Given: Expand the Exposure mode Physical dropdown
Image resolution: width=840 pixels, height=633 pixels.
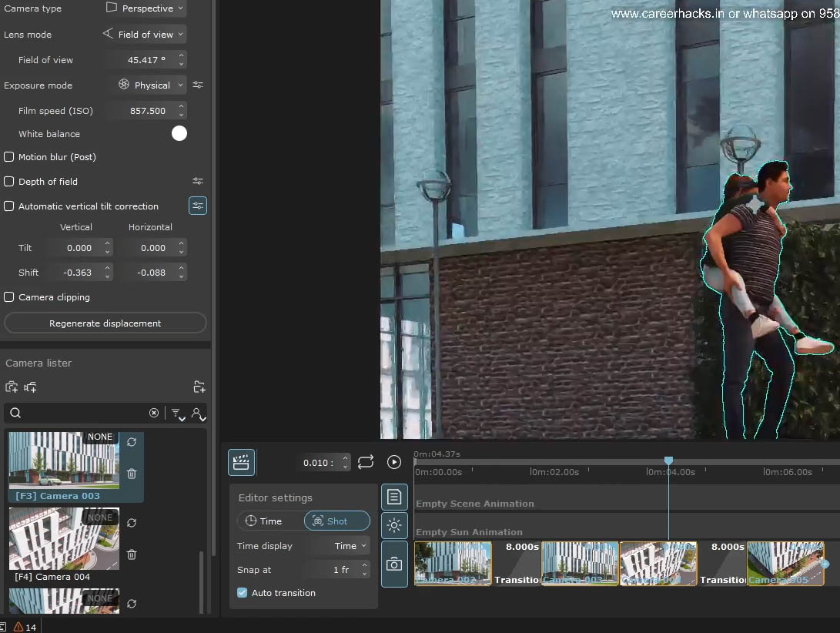Looking at the screenshot, I should tap(148, 85).
